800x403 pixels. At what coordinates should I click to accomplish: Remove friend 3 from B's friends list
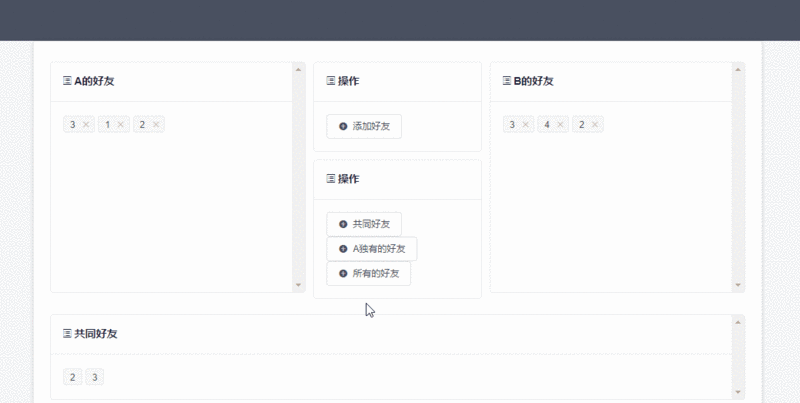click(x=526, y=124)
